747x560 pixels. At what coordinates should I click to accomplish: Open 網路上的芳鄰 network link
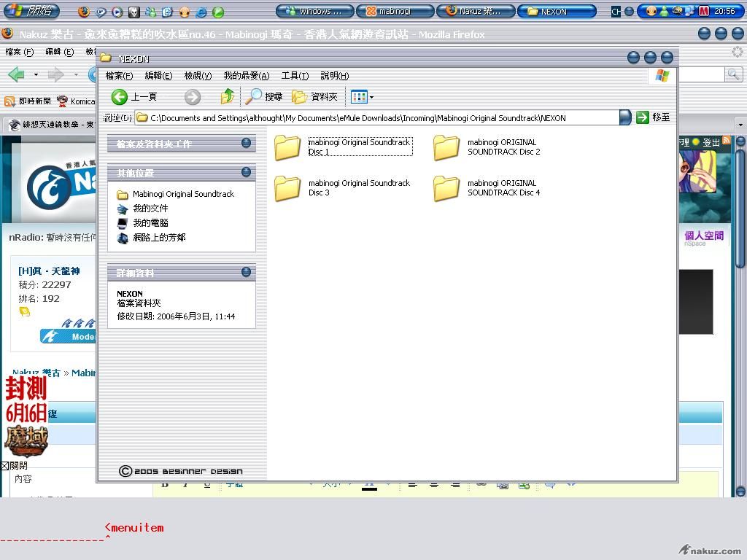click(152, 238)
